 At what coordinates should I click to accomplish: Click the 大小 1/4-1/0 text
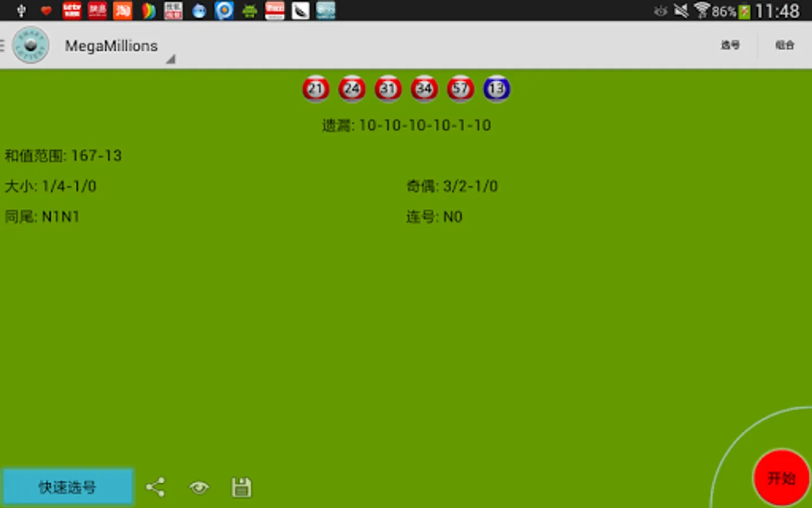coord(51,186)
